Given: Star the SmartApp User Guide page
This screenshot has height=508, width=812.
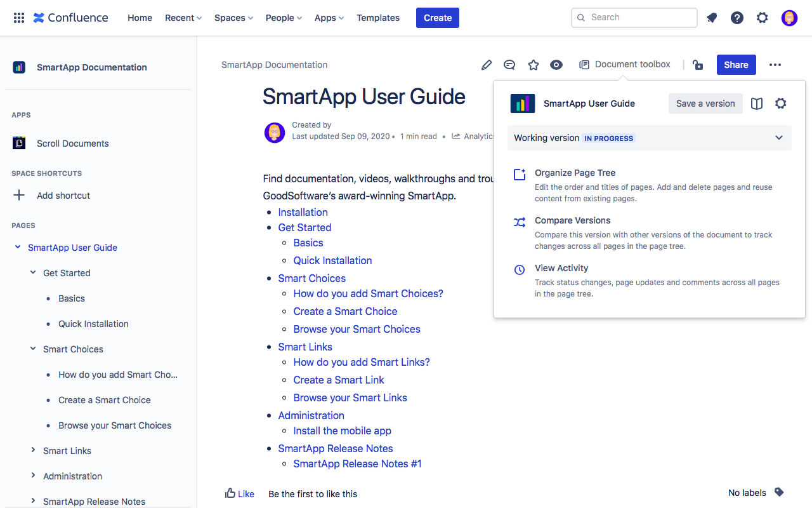Looking at the screenshot, I should click(533, 65).
